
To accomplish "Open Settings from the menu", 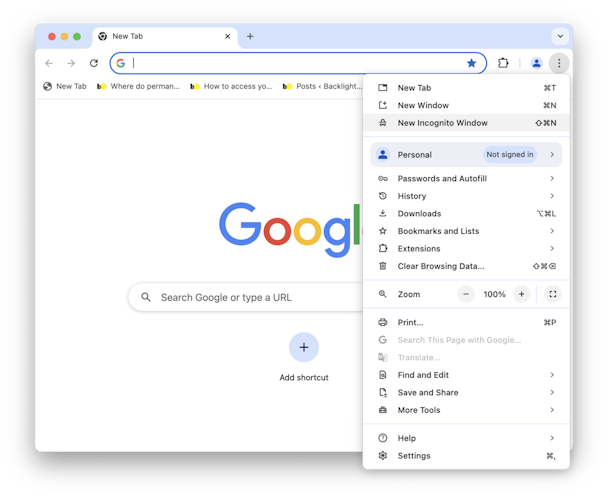I will [x=466, y=456].
